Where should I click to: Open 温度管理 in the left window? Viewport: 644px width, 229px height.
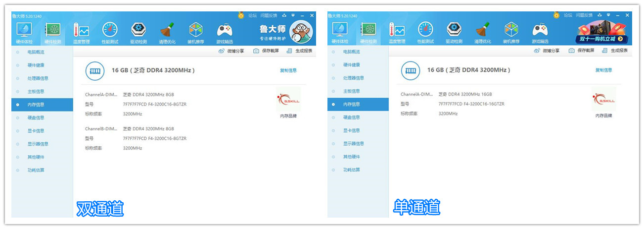[81, 33]
